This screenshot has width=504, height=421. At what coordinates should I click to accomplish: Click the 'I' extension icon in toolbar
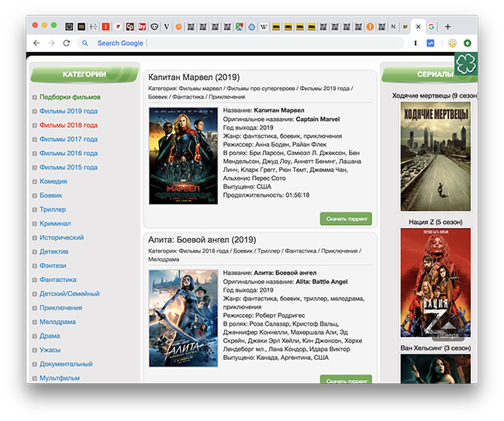click(416, 43)
